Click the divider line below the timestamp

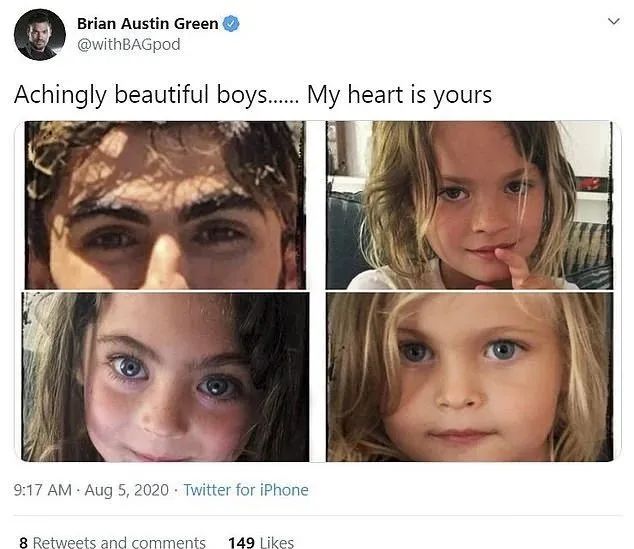[318, 515]
